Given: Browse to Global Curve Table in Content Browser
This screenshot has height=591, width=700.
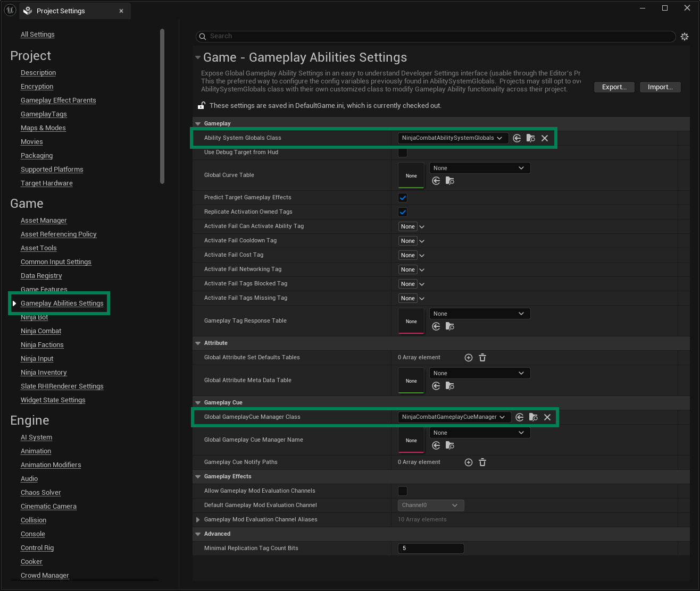Looking at the screenshot, I should pos(450,181).
